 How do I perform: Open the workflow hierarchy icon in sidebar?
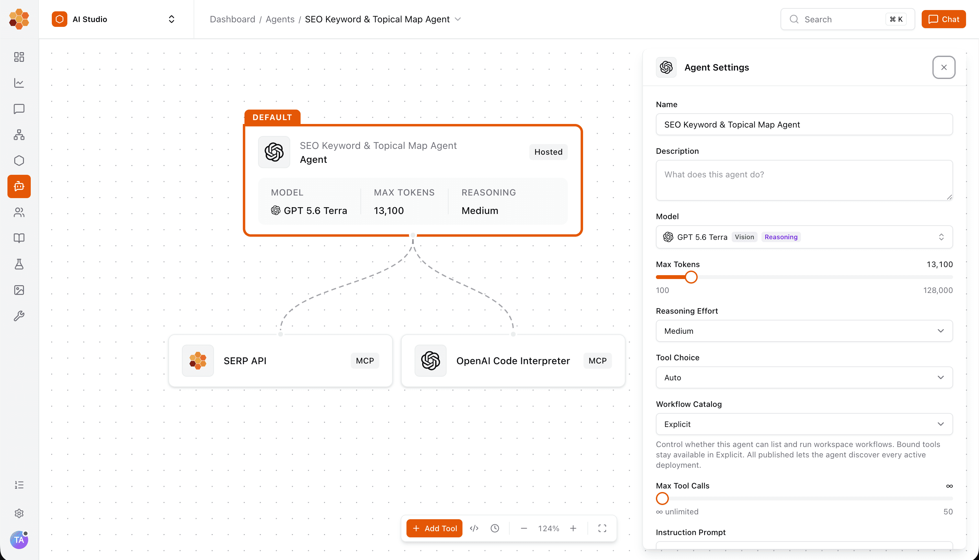(x=19, y=135)
